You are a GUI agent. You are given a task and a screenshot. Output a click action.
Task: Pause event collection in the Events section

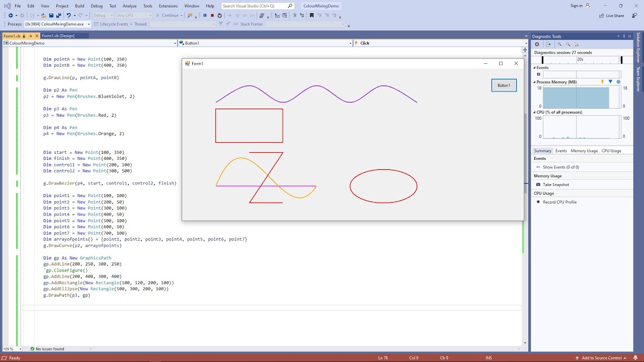[538, 74]
